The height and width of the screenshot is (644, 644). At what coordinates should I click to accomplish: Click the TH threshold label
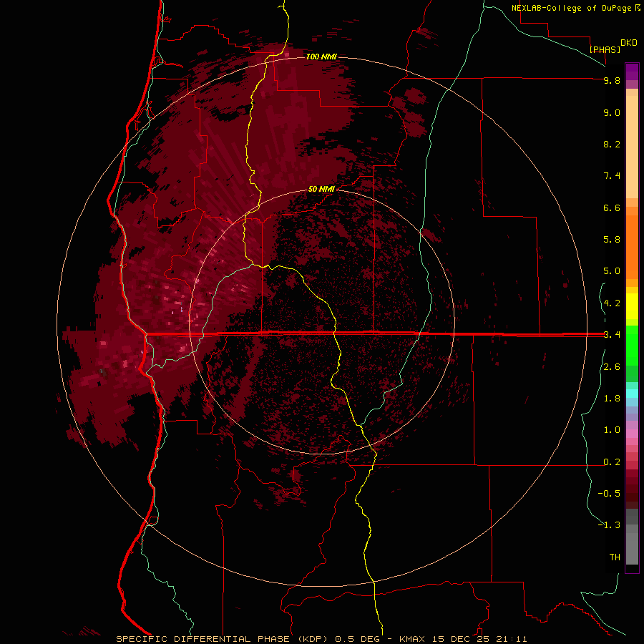(x=615, y=557)
